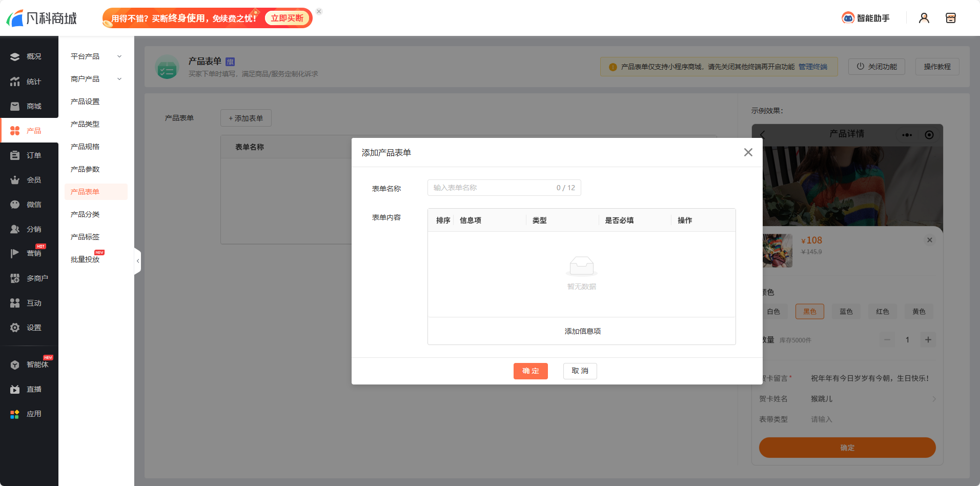Select the 营销 marketing icon with HOT badge
This screenshot has height=486, width=980.
point(29,253)
